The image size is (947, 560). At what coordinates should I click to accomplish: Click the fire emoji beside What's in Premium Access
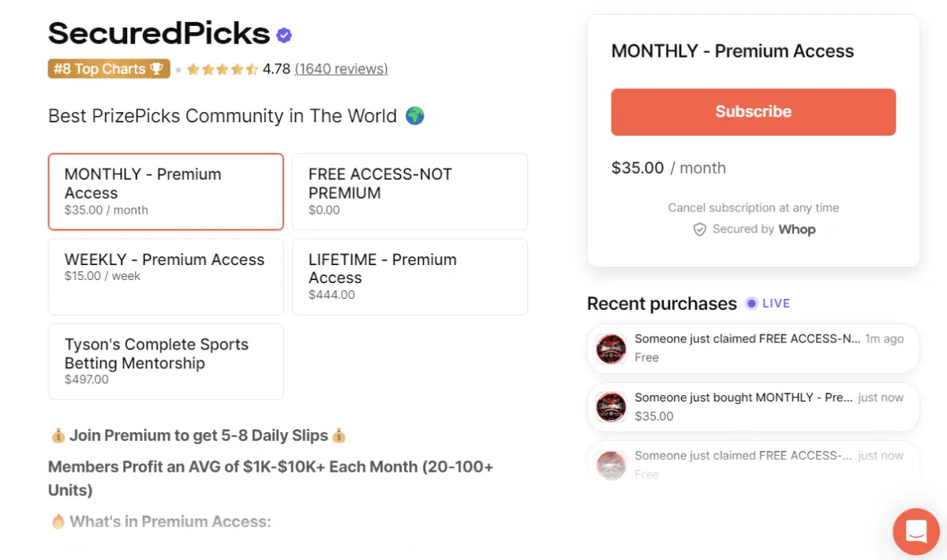pyautogui.click(x=58, y=521)
